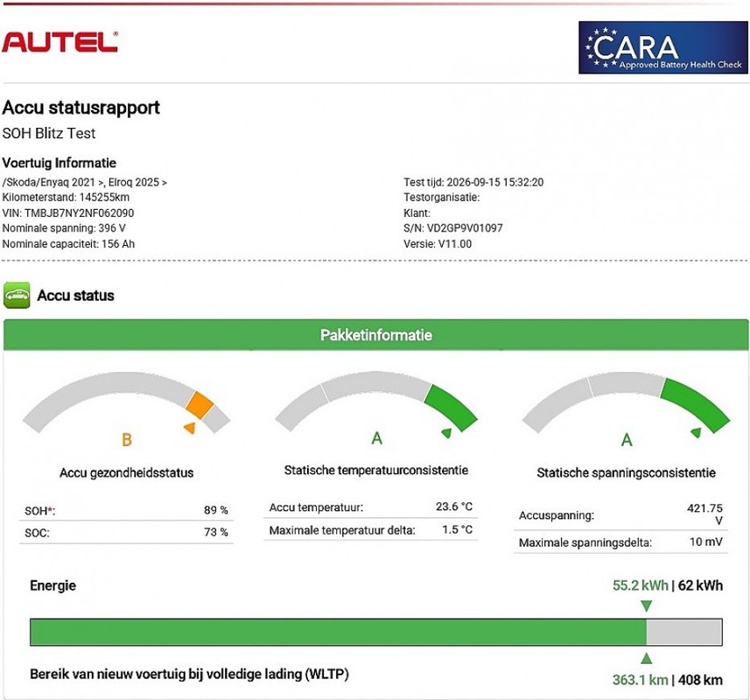Click the 55.2 kWh energy value

pos(641,585)
